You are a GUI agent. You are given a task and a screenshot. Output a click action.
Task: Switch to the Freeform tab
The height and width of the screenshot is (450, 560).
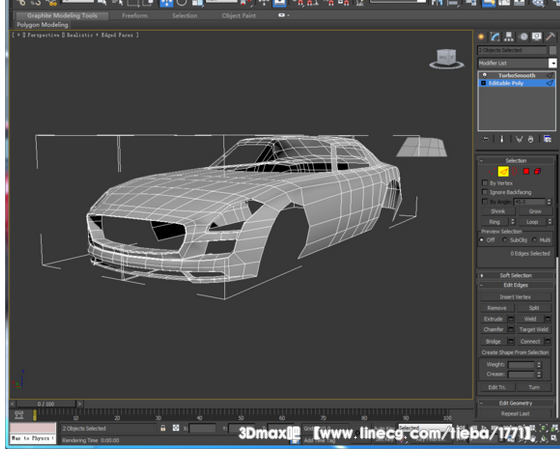[135, 16]
